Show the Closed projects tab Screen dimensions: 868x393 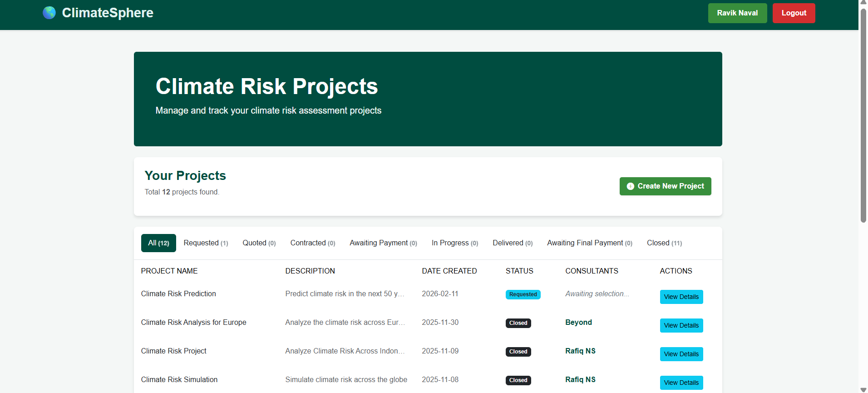point(664,243)
